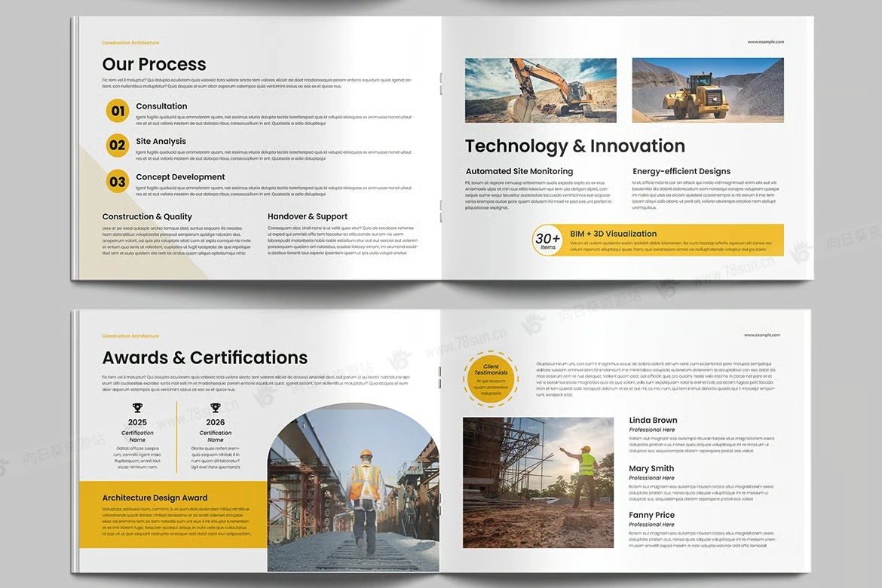Open the excavator photo
This screenshot has height=588, width=882.
click(x=541, y=90)
